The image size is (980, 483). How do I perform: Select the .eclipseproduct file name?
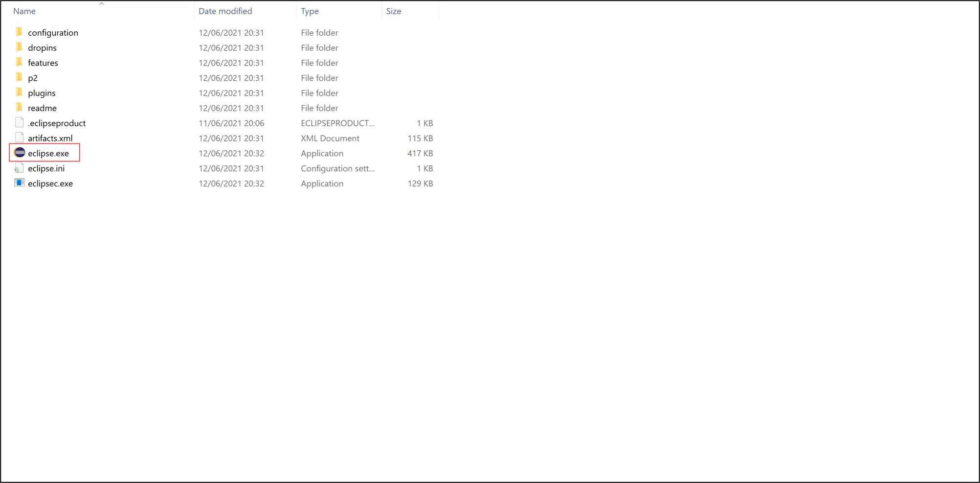57,123
